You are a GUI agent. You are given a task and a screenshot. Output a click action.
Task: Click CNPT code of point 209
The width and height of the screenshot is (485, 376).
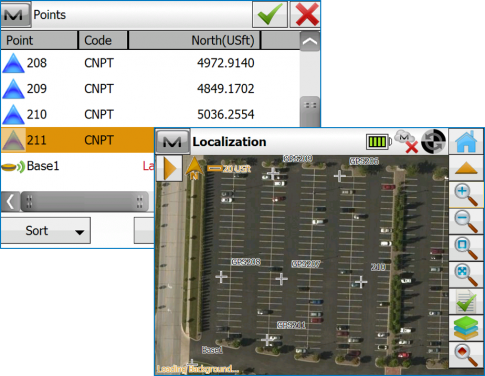pos(99,89)
